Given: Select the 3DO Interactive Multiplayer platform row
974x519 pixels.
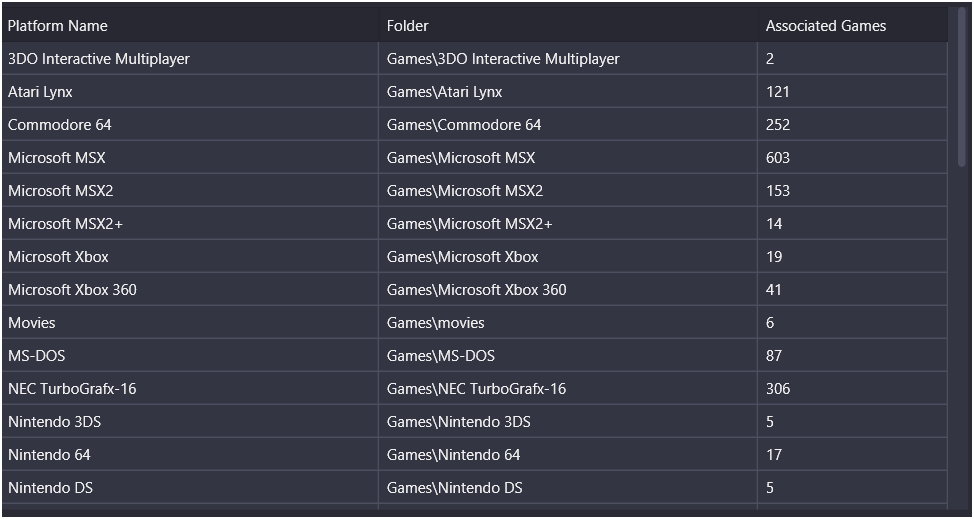Looking at the screenshot, I should [x=475, y=59].
